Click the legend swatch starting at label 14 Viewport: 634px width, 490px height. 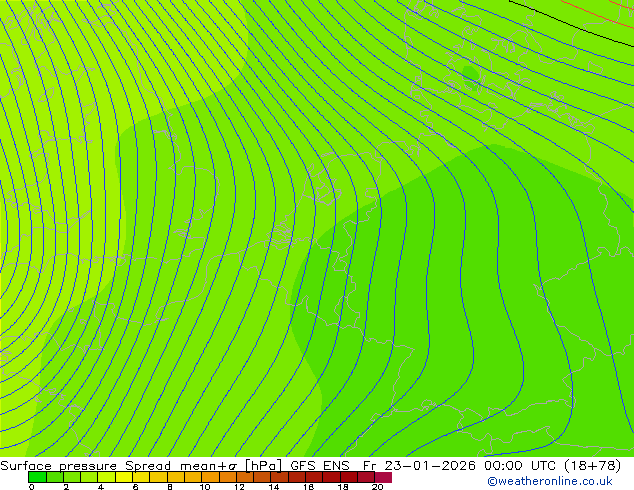(279, 477)
